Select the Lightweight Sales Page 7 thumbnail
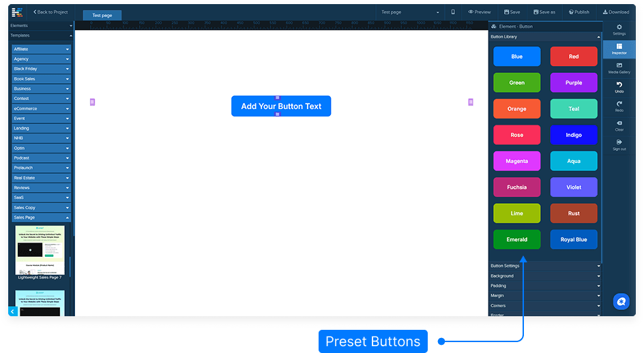644x353 pixels. [40, 250]
